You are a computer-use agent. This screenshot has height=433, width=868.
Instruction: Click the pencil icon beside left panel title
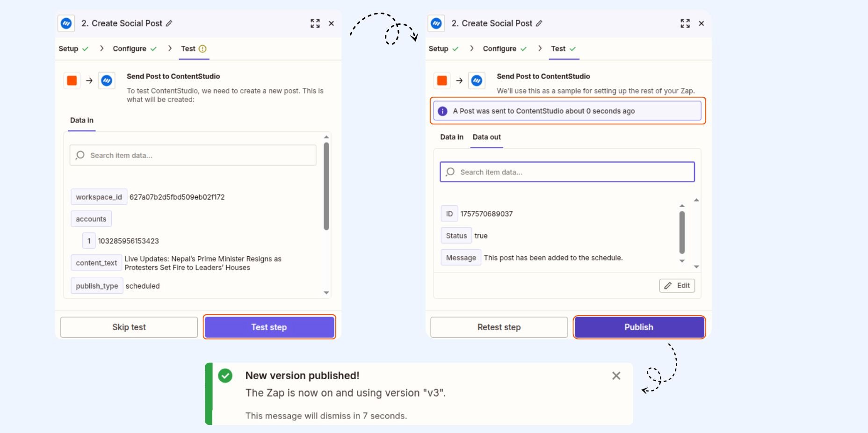[169, 23]
